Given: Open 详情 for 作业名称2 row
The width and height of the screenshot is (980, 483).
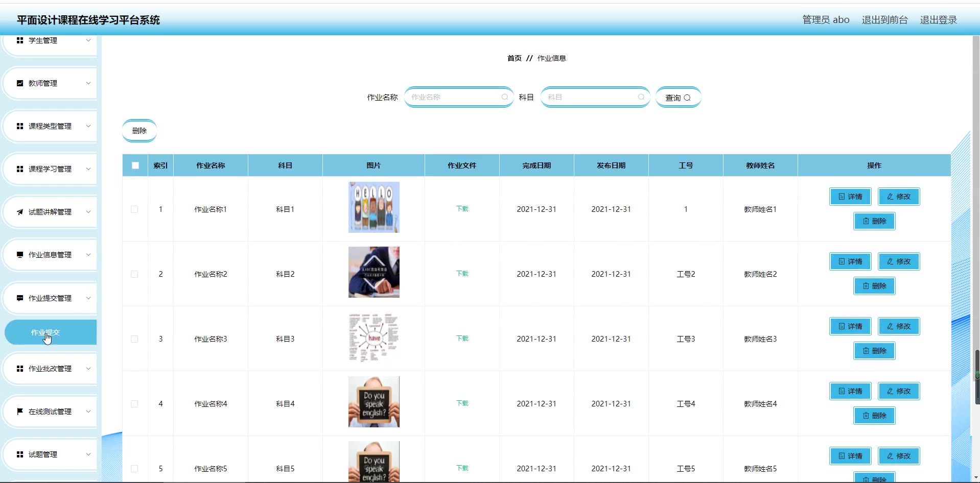Looking at the screenshot, I should [x=850, y=261].
